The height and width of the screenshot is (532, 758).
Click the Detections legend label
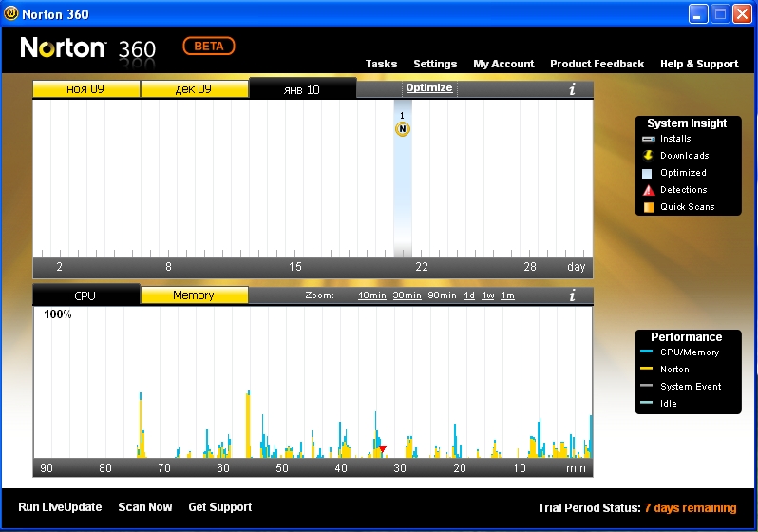coord(684,190)
